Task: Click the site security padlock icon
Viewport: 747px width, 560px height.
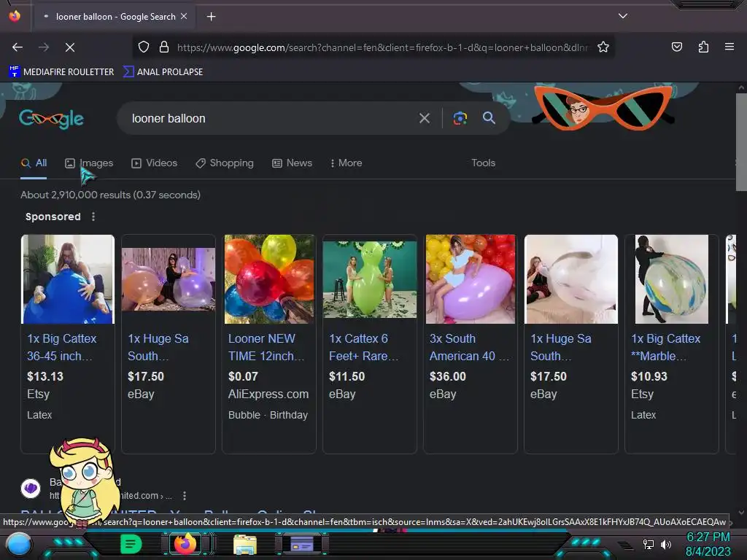Action: point(164,47)
